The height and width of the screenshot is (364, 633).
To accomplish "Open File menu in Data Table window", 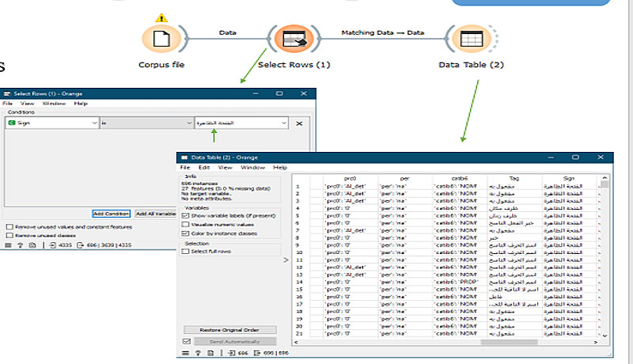I will tap(185, 167).
